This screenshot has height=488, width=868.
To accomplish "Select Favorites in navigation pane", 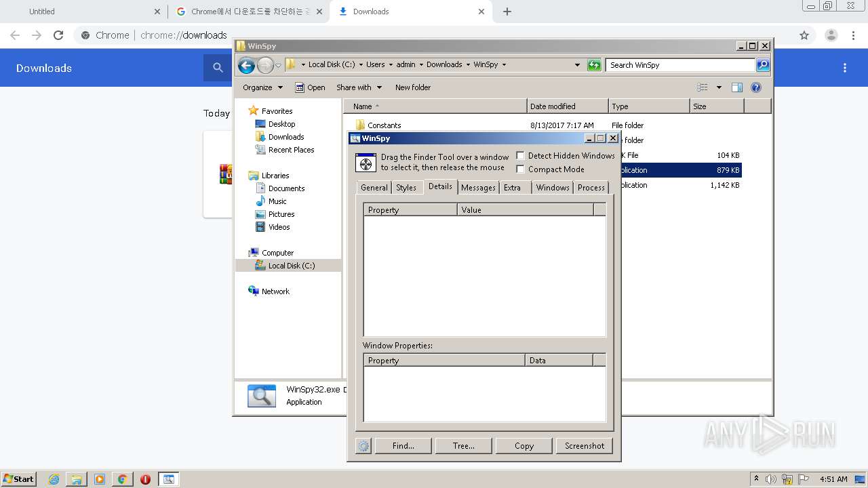I will click(x=277, y=111).
